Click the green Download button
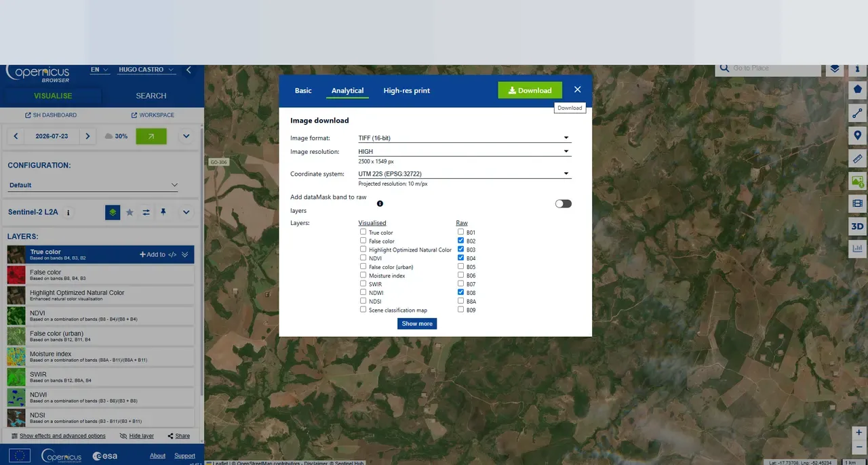Viewport: 868px width, 465px height. (530, 90)
